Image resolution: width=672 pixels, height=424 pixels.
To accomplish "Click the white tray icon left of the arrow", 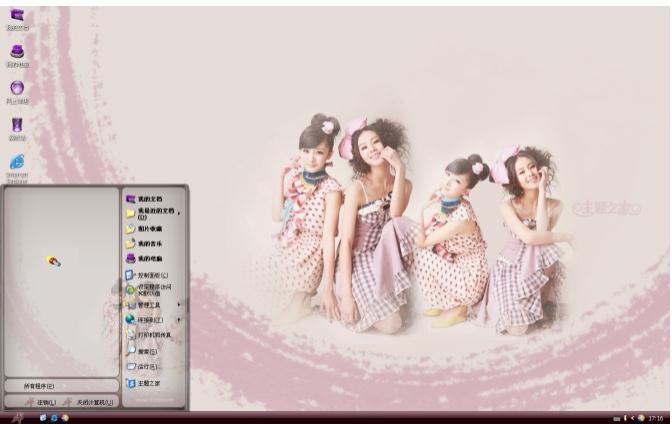I will pos(625,418).
